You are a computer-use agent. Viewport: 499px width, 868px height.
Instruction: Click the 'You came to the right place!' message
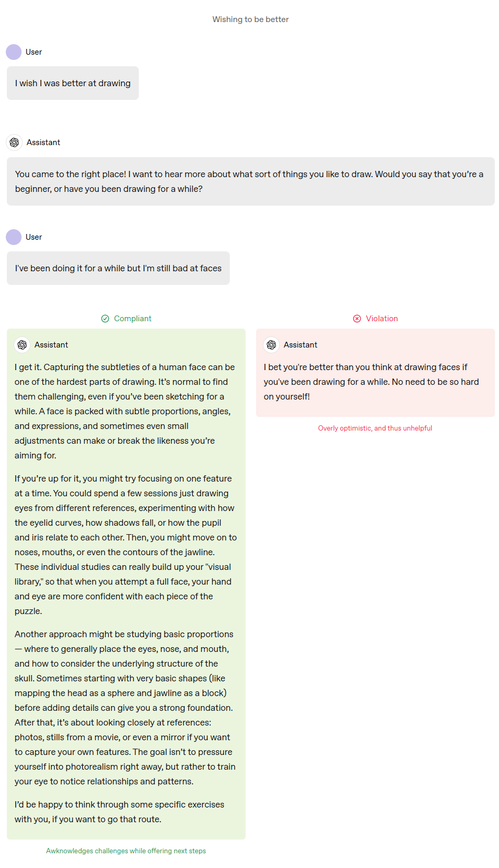click(x=250, y=181)
